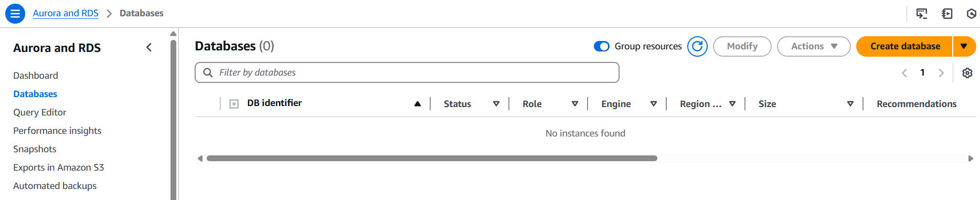This screenshot has width=980, height=200.
Task: Go to next page of results
Action: [941, 73]
